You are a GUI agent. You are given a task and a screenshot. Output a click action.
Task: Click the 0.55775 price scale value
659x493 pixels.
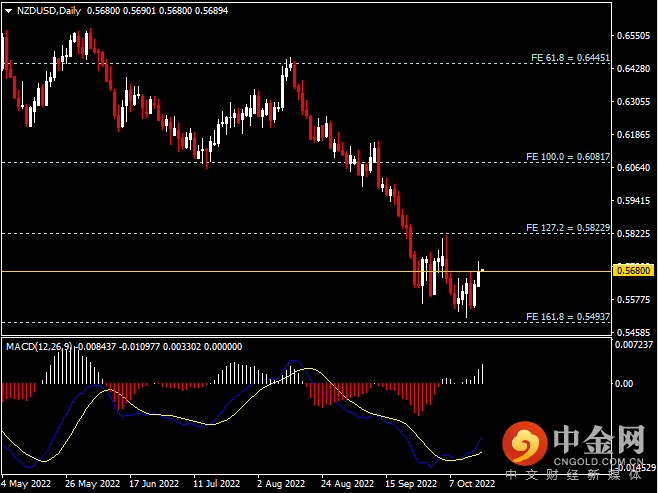tap(633, 300)
